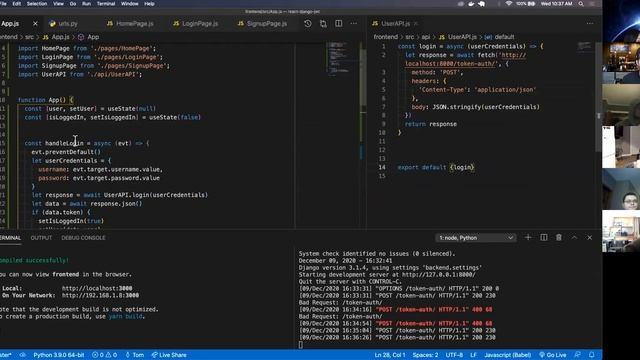
Task: Open the Go menu
Action: pyautogui.click(x=73, y=4)
